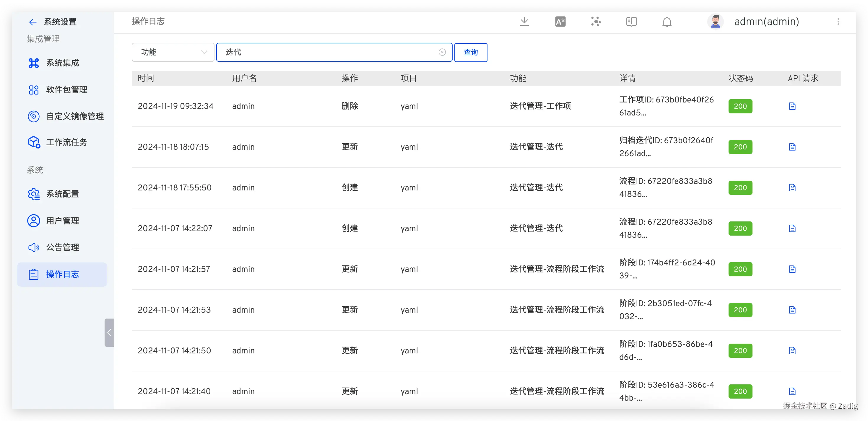Open the language translation icon

click(560, 22)
